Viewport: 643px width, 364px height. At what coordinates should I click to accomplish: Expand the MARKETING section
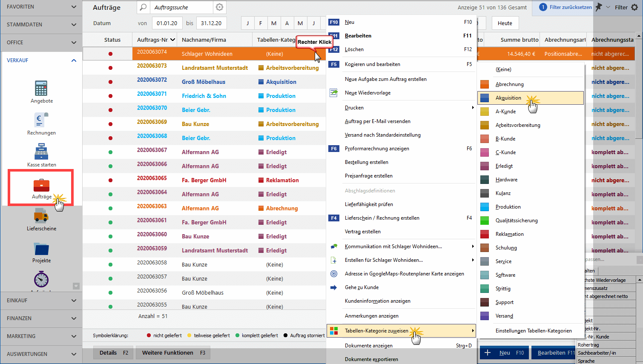coord(41,336)
